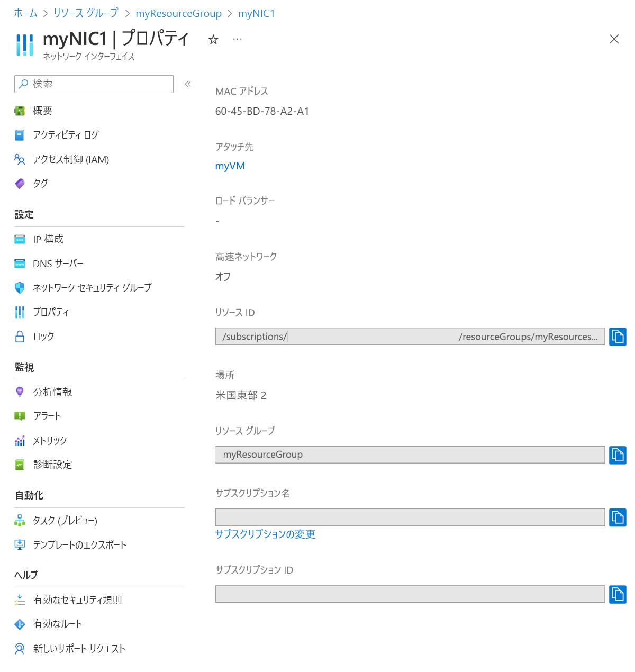This screenshot has width=635, height=672.
Task: Click the 有効なルート icon
Action: [x=20, y=624]
